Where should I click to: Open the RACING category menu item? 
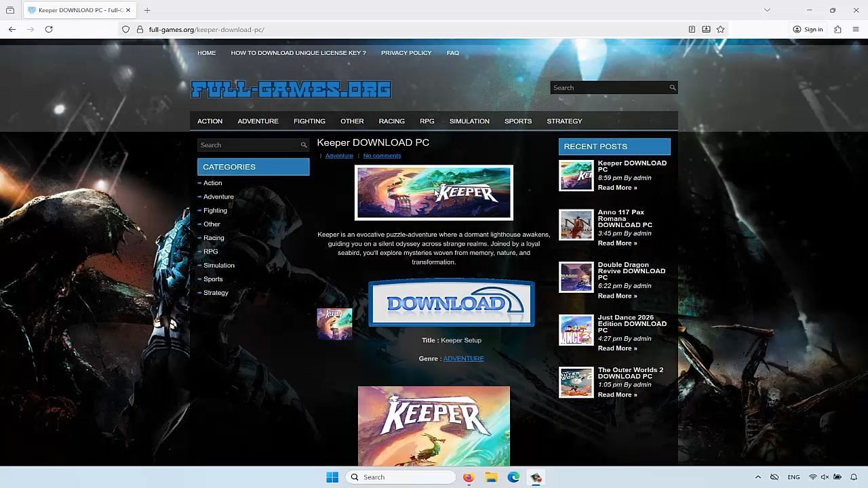391,121
